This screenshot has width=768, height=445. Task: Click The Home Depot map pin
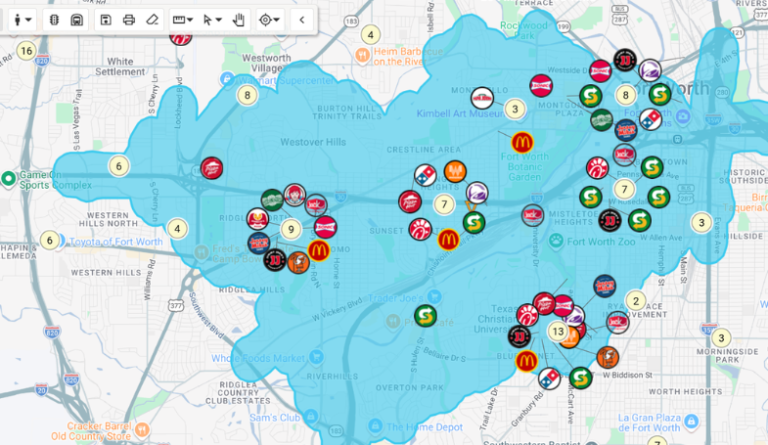click(375, 425)
